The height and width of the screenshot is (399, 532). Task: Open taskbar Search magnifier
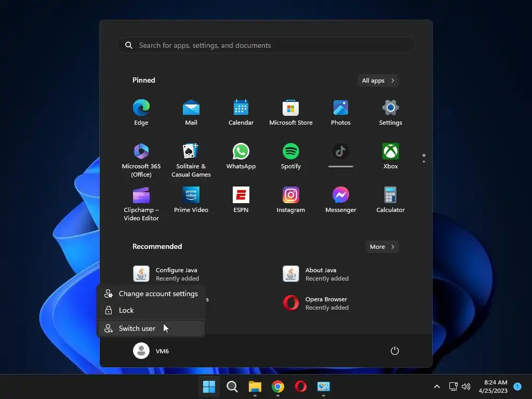pyautogui.click(x=232, y=387)
